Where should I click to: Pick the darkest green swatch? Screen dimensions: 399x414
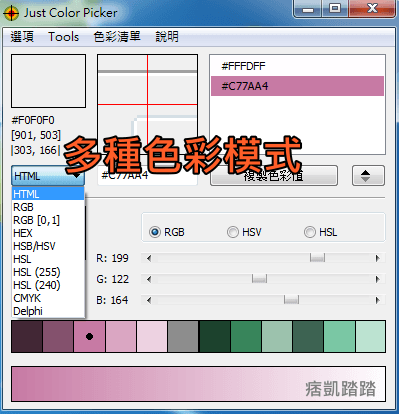tap(214, 336)
